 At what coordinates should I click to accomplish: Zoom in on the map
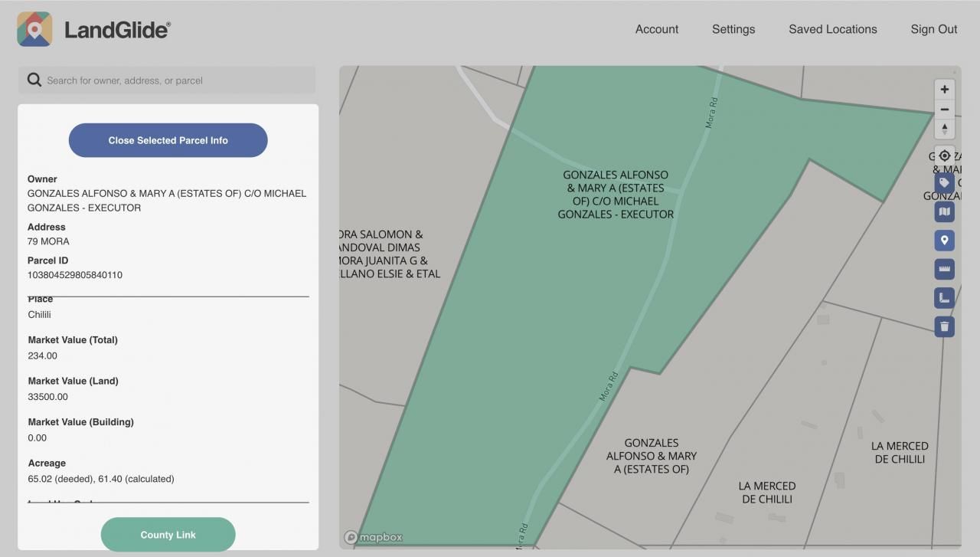tap(944, 90)
